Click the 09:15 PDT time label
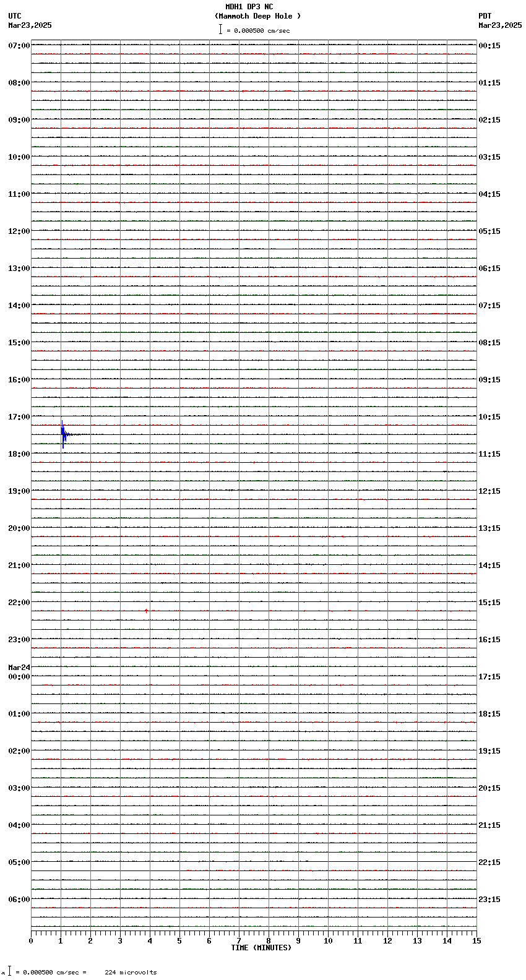This screenshot has width=526, height=980. click(x=489, y=380)
